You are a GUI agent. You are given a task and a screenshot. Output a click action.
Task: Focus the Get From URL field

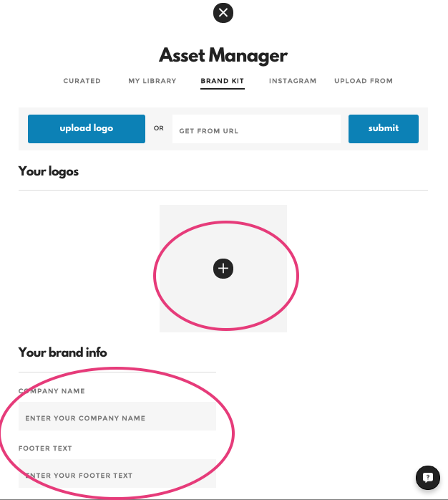255,130
